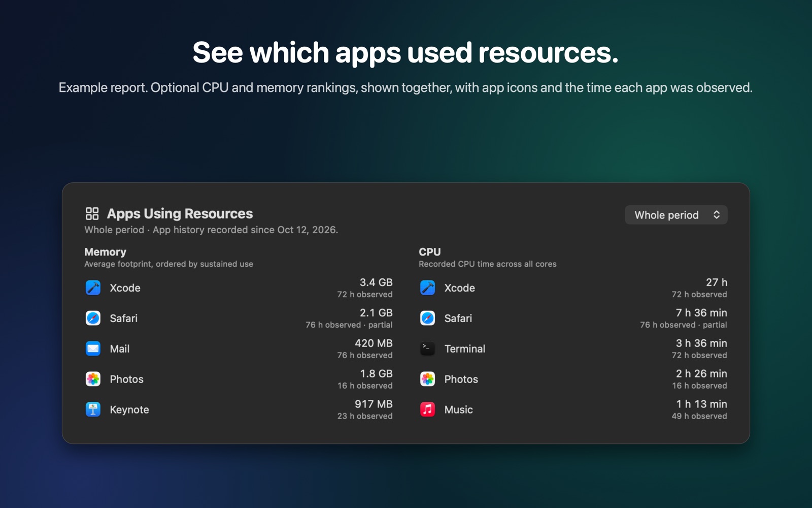This screenshot has width=812, height=508.
Task: Click the Music app icon
Action: click(427, 409)
